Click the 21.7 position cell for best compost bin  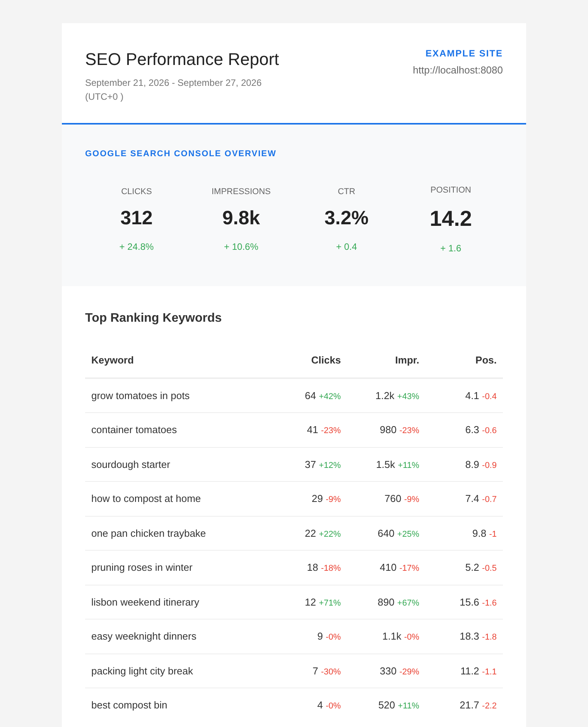[478, 705]
